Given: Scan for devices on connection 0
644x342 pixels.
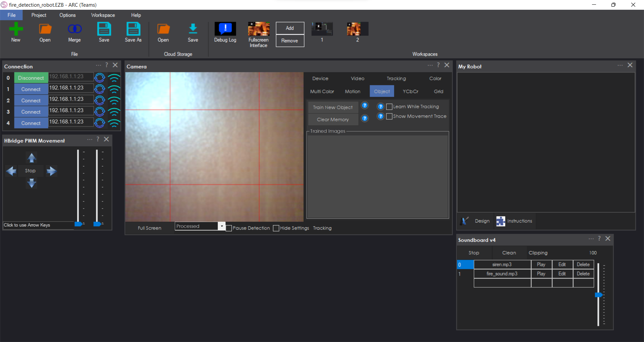Looking at the screenshot, I should coord(100,77).
